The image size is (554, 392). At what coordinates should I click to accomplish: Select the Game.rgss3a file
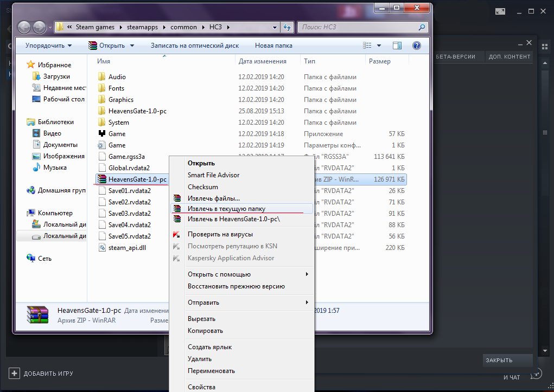[126, 157]
